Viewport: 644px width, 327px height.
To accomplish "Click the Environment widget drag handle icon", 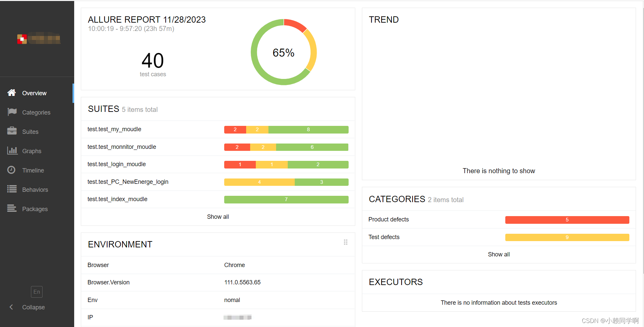I will [346, 242].
